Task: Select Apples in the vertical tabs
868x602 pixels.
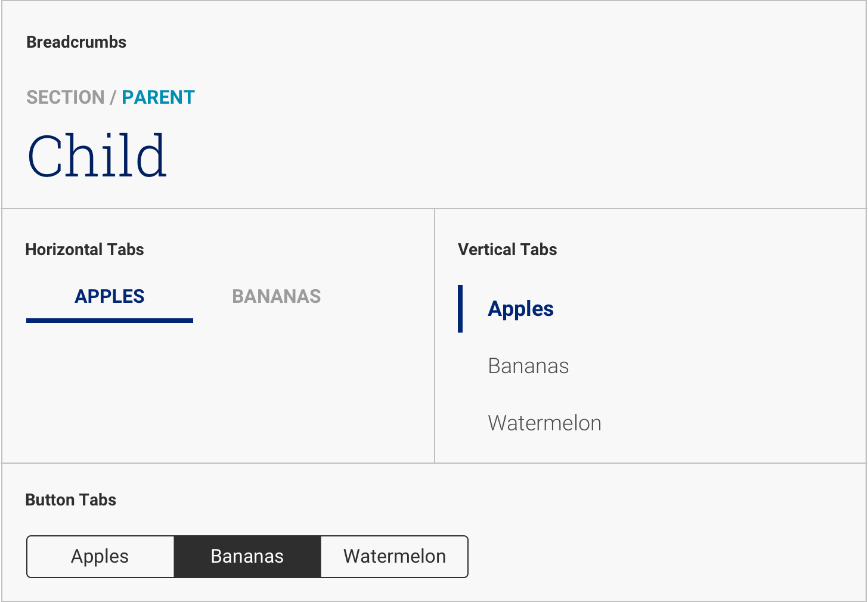Action: tap(520, 309)
